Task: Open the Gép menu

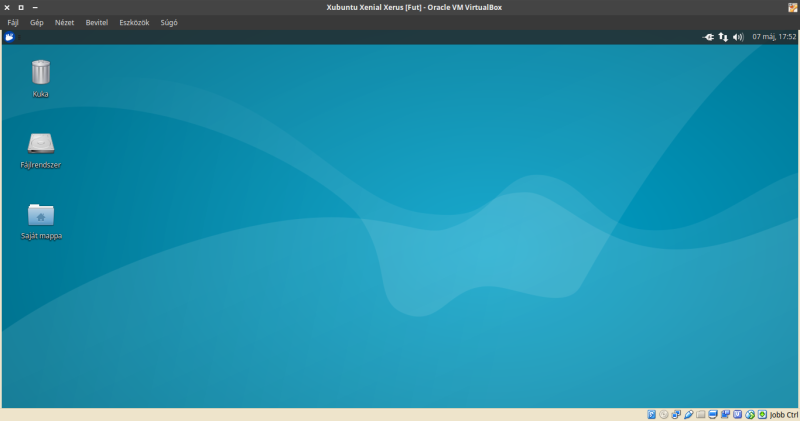Action: point(37,22)
